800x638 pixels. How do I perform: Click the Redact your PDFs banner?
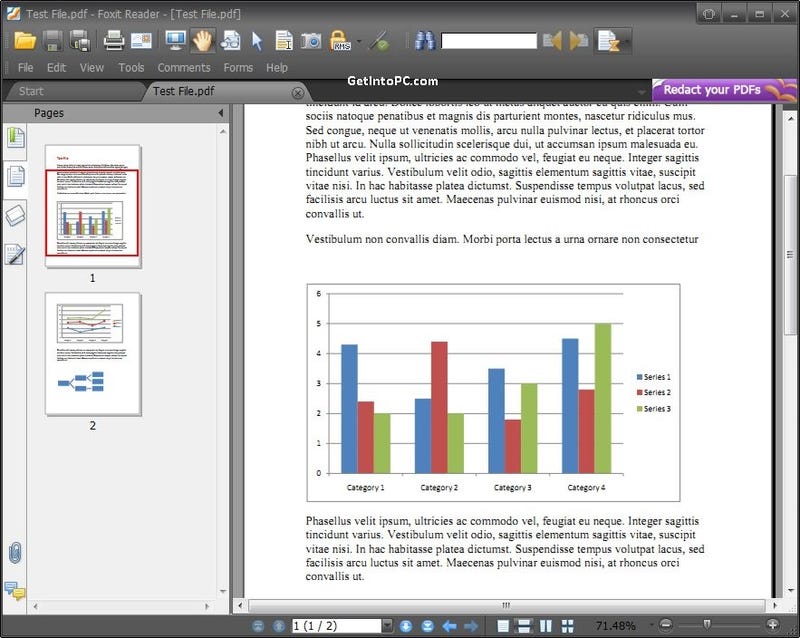[724, 90]
